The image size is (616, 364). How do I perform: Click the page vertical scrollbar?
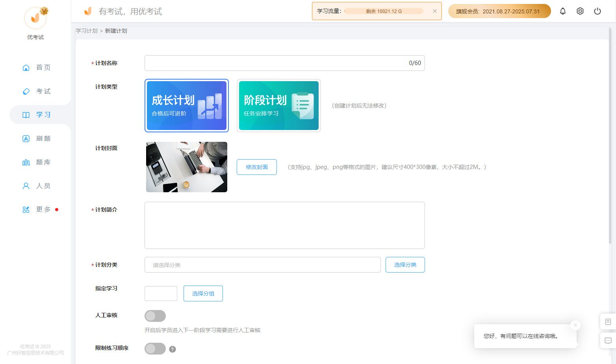pos(610,136)
